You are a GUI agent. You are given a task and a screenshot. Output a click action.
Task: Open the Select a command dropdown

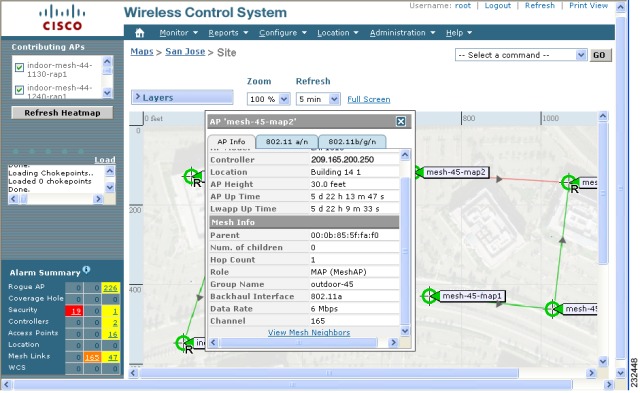coord(521,55)
